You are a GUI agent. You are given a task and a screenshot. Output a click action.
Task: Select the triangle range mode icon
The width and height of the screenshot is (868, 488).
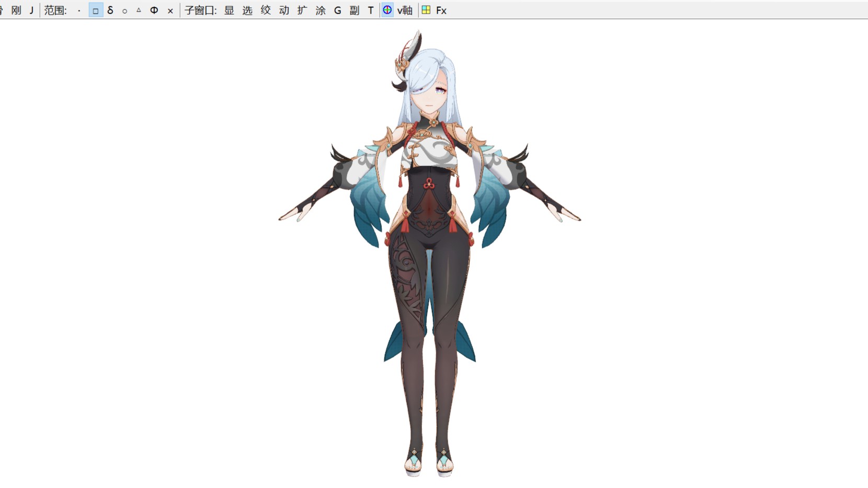pyautogui.click(x=139, y=10)
